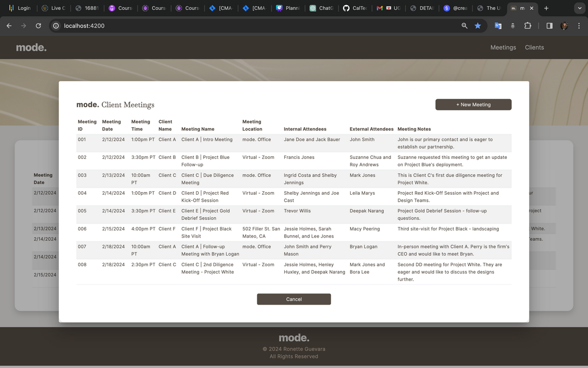The image size is (588, 368).
Task: Reload the localhost page
Action: pos(38,26)
